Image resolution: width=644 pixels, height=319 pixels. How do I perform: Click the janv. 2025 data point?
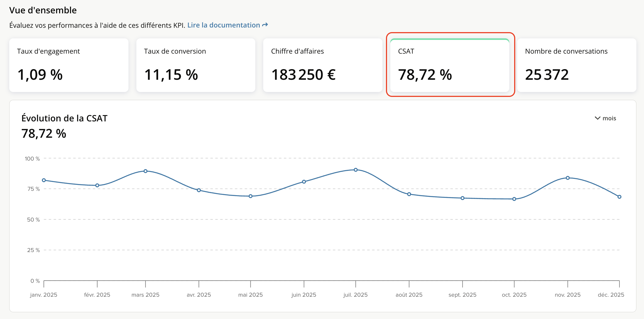(44, 180)
